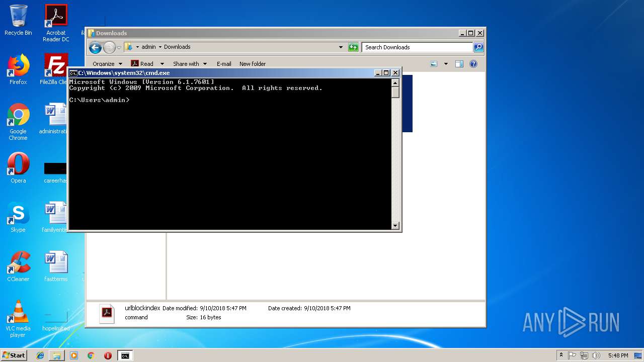The image size is (644, 362).
Task: Launch VLC media player shortcut
Action: click(18, 319)
